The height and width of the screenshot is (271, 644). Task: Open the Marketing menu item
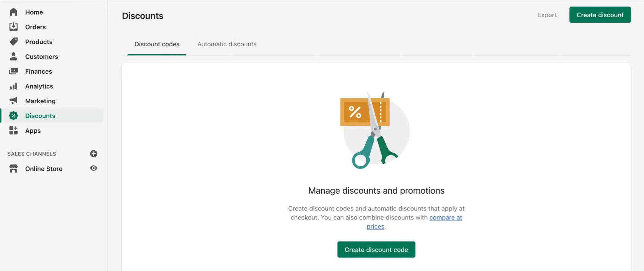tap(40, 101)
